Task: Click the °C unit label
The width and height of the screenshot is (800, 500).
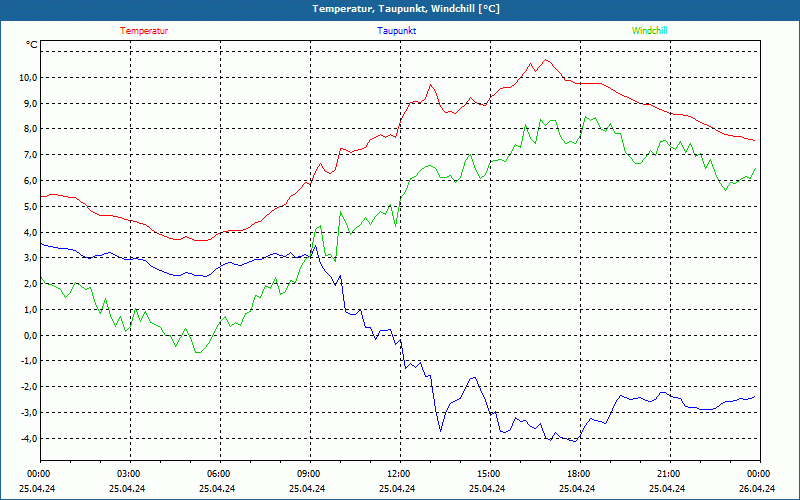Action: point(32,45)
